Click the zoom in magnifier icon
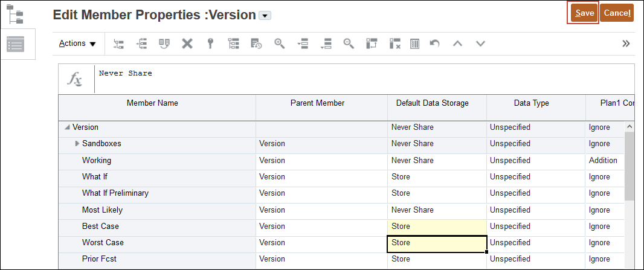644x270 pixels. [x=279, y=43]
